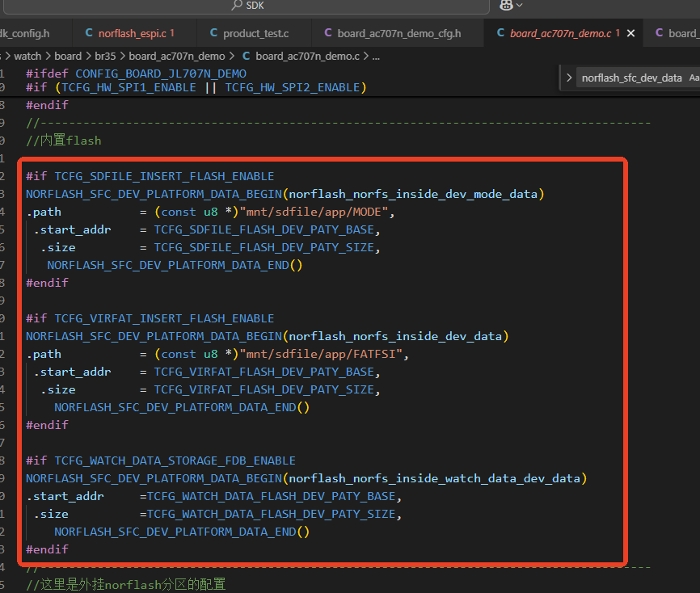Toggle the Aa match case option
Image resolution: width=700 pixels, height=593 pixels.
coord(694,78)
